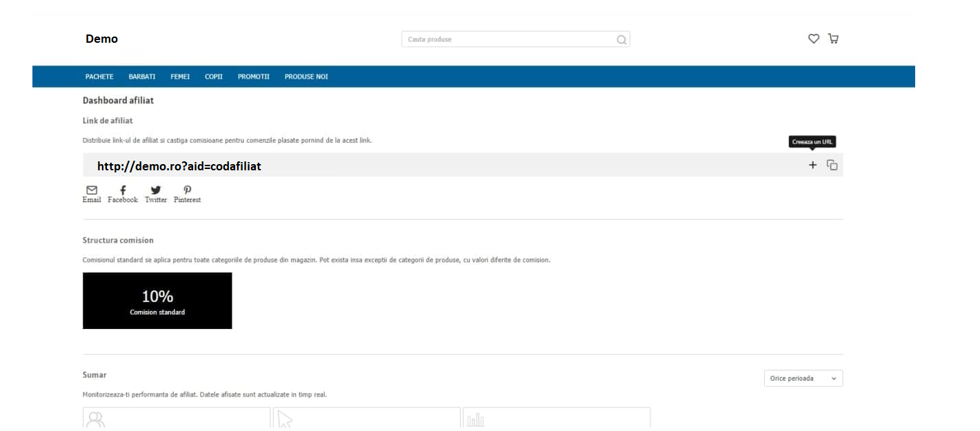Click the Sumar heading
Viewport: 980px width, 431px height.
coord(94,375)
